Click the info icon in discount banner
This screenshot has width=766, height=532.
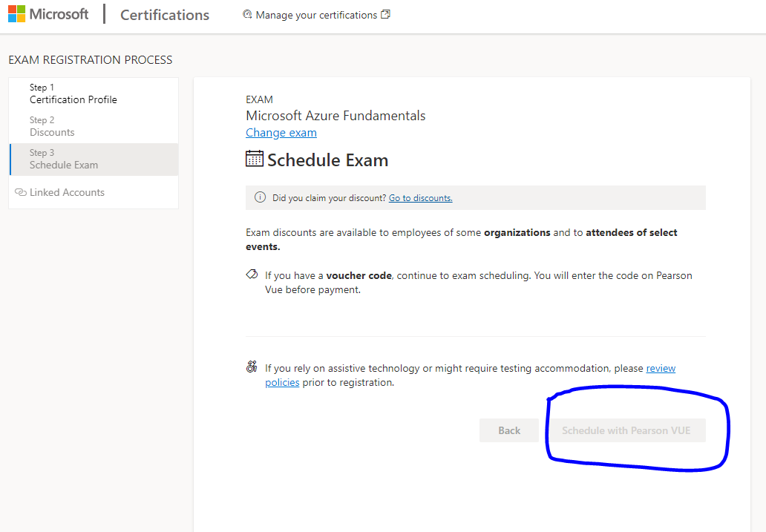(260, 197)
